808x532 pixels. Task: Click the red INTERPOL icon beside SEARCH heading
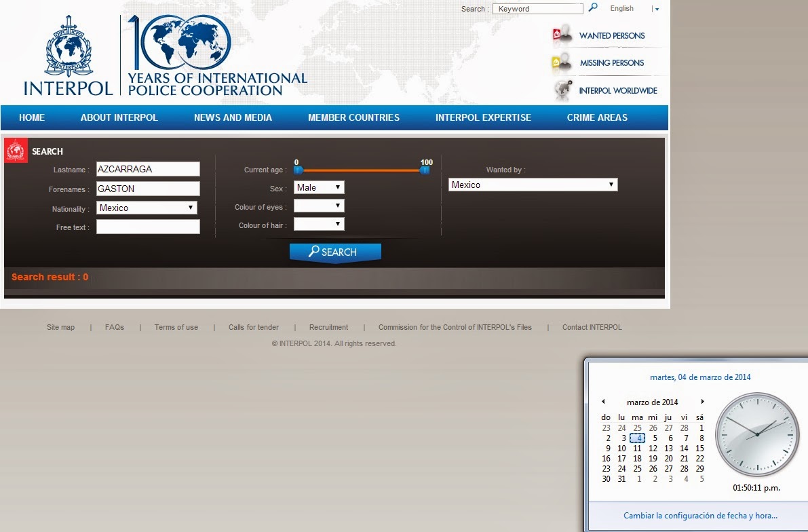pyautogui.click(x=16, y=151)
